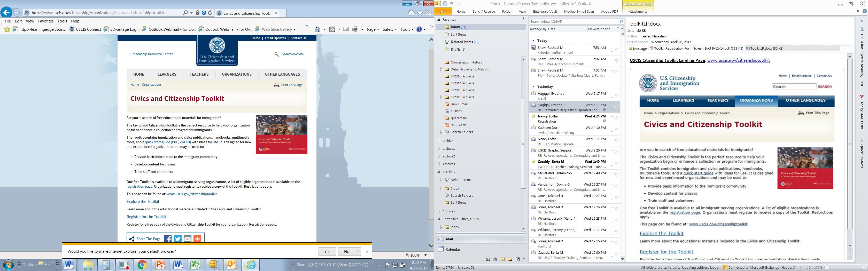The width and height of the screenshot is (868, 271).
Task: Open Google Chrome from the taskbar
Action: coord(142,265)
